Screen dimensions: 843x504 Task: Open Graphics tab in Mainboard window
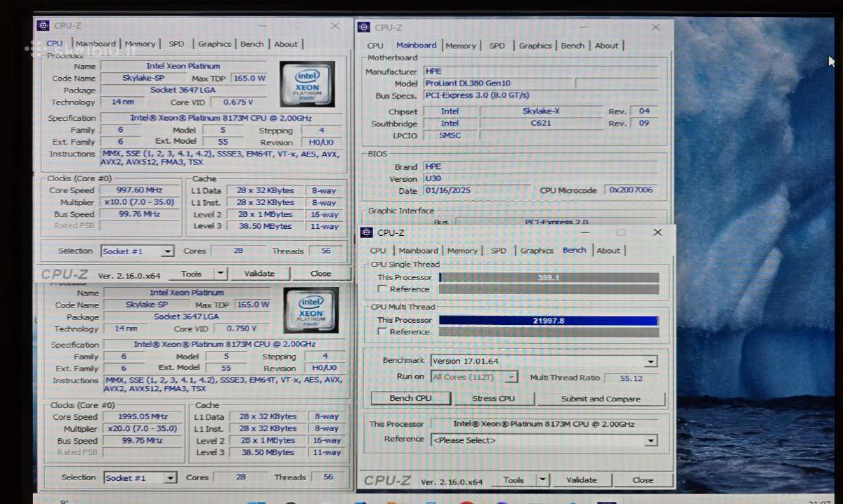click(x=535, y=46)
